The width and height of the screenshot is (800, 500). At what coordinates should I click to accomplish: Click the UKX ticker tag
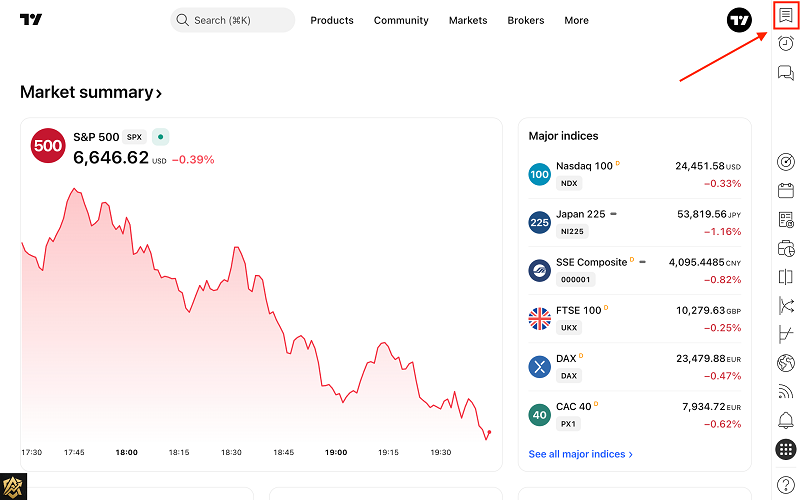pos(569,328)
